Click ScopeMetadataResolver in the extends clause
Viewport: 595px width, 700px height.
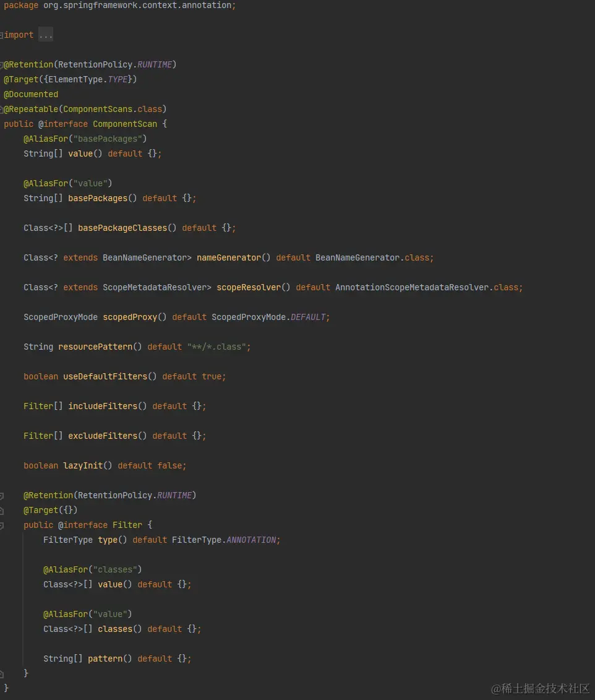click(155, 288)
